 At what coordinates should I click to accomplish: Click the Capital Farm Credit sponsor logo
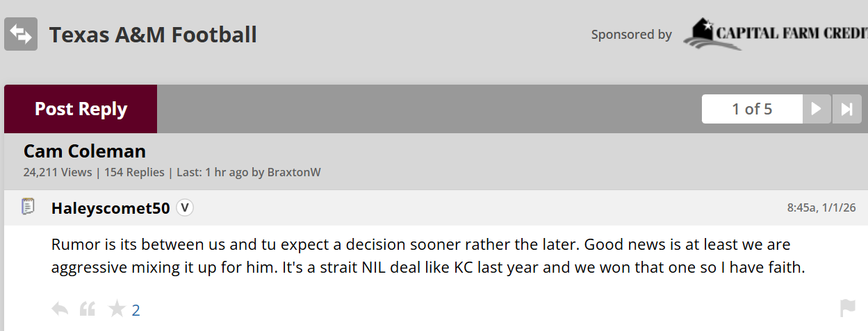click(x=775, y=34)
